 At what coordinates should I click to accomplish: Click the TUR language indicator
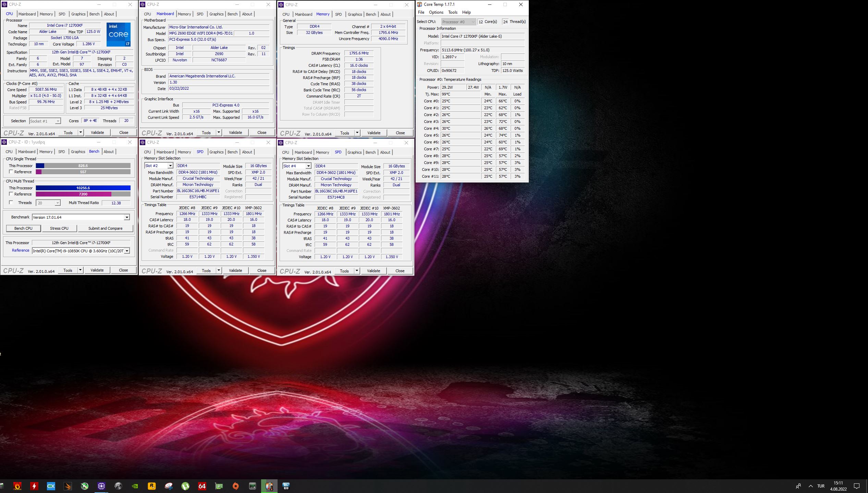pyautogui.click(x=821, y=486)
